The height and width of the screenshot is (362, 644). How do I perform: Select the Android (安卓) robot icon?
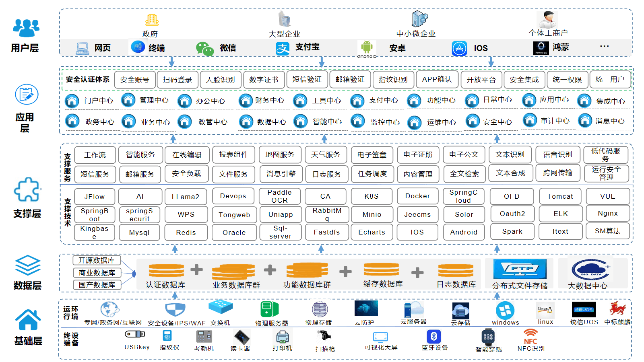pyautogui.click(x=367, y=47)
